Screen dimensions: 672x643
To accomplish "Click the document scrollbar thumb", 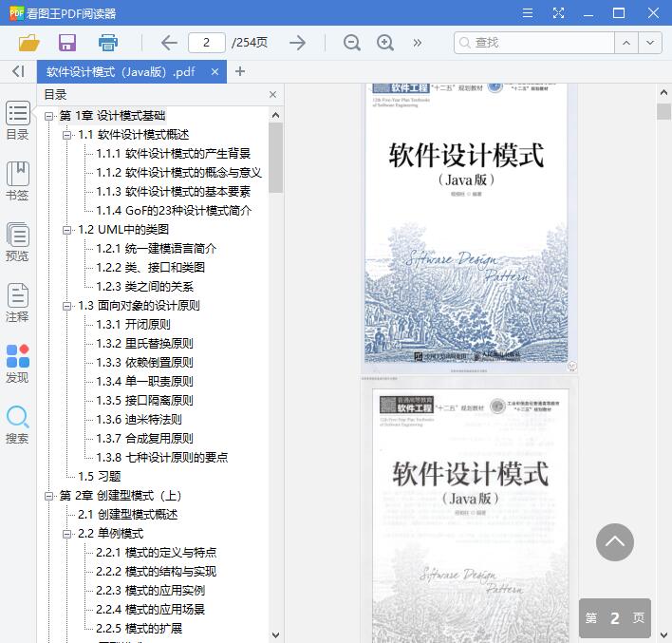I will [663, 111].
